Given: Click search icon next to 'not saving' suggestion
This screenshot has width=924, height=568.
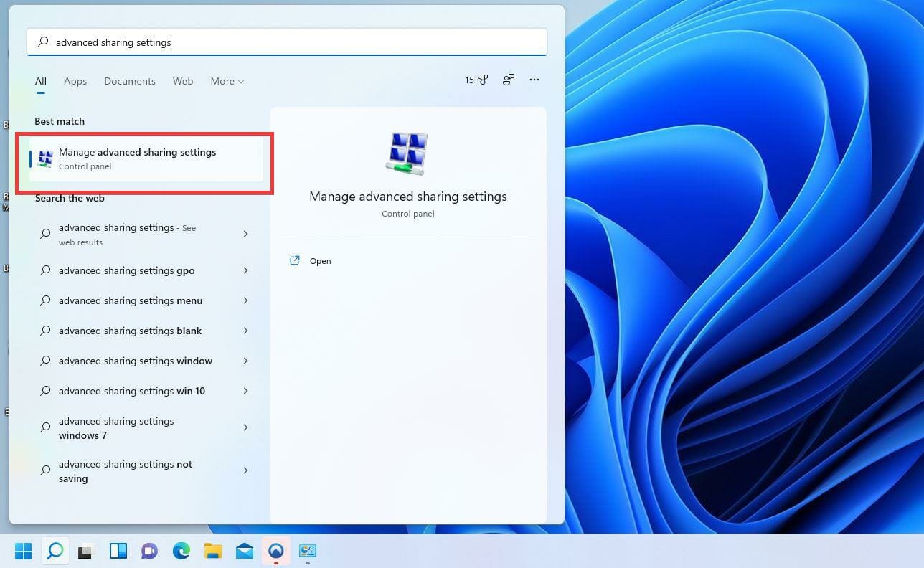Looking at the screenshot, I should [45, 470].
